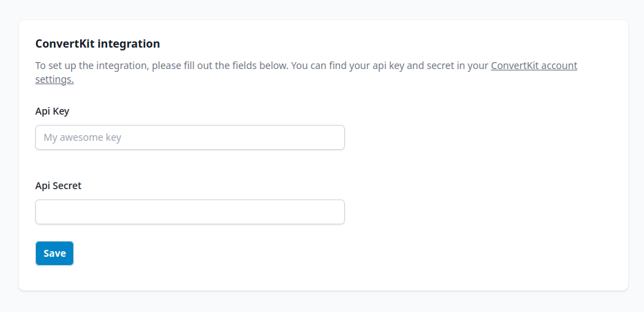Click "To set up the integration" sentence start
644x312 pixels.
(90, 66)
